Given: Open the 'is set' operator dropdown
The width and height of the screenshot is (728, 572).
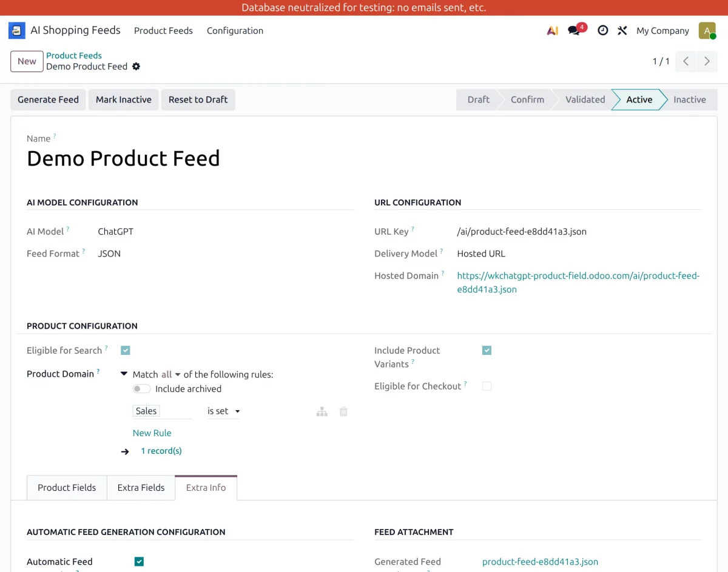Looking at the screenshot, I should coord(223,411).
